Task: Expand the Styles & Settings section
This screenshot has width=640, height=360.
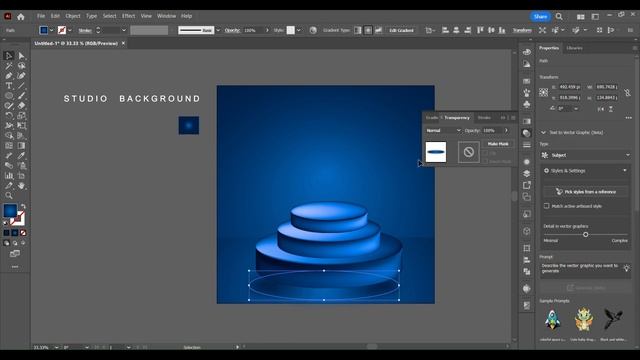Action: click(x=586, y=171)
